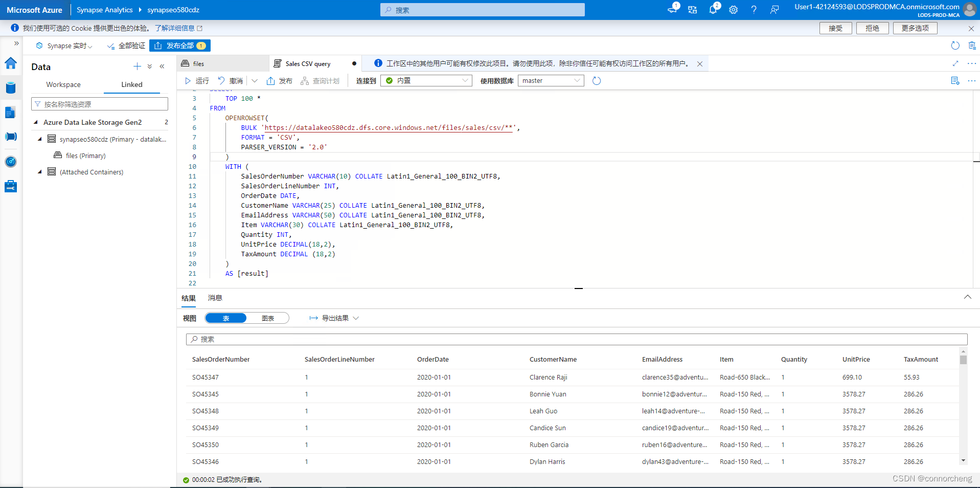Sort by SalesOrderNumber column header
Screen dimensions: 980x488
click(x=221, y=360)
